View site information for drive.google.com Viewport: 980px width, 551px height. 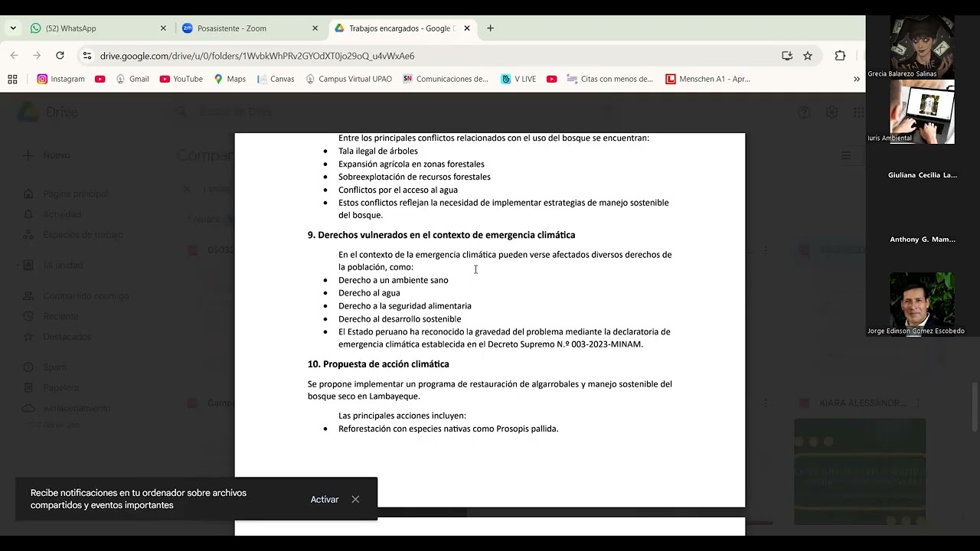(x=87, y=56)
